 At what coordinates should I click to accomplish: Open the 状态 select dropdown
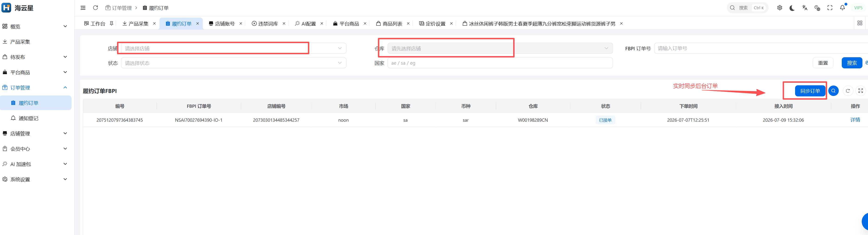[234, 63]
